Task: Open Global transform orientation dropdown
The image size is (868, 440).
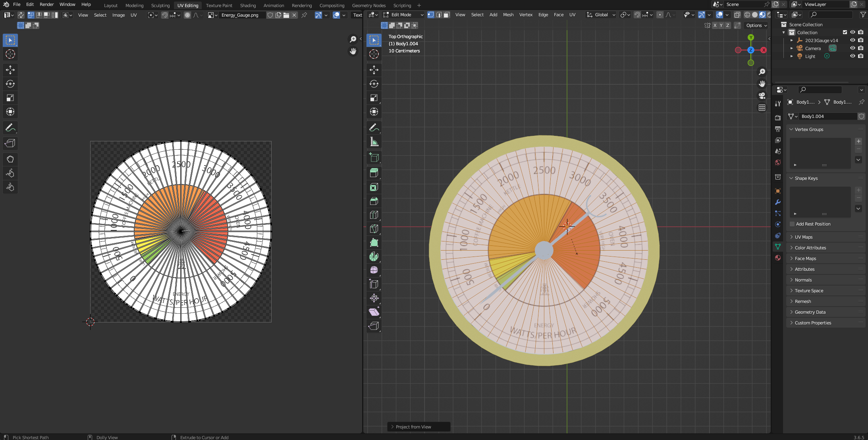Action: [x=601, y=15]
